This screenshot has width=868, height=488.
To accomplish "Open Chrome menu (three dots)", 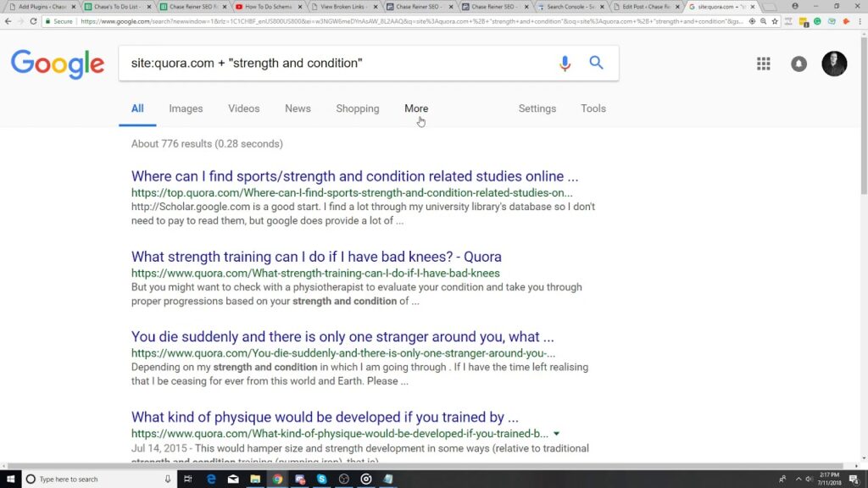I will [x=860, y=21].
